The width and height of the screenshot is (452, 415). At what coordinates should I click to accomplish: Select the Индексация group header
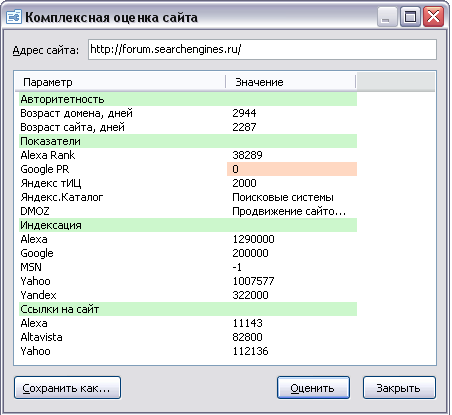tap(188, 225)
